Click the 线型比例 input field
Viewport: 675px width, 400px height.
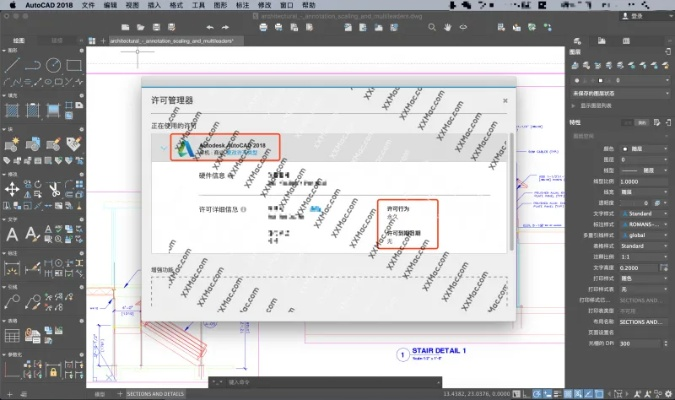coord(638,180)
